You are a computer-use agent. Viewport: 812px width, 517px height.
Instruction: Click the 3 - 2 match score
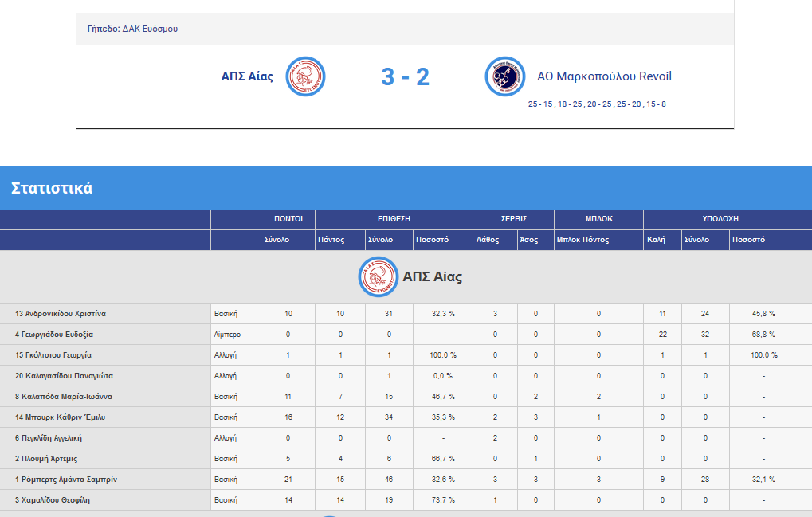click(x=405, y=77)
